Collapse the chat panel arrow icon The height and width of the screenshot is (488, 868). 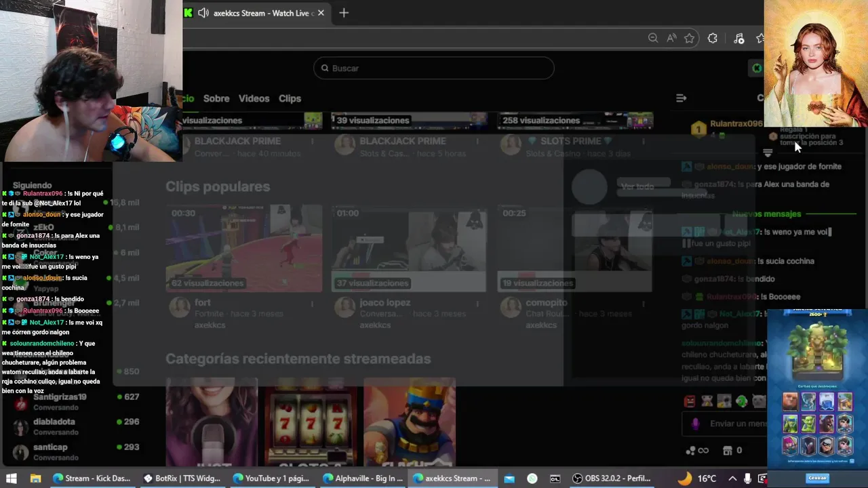coord(681,98)
